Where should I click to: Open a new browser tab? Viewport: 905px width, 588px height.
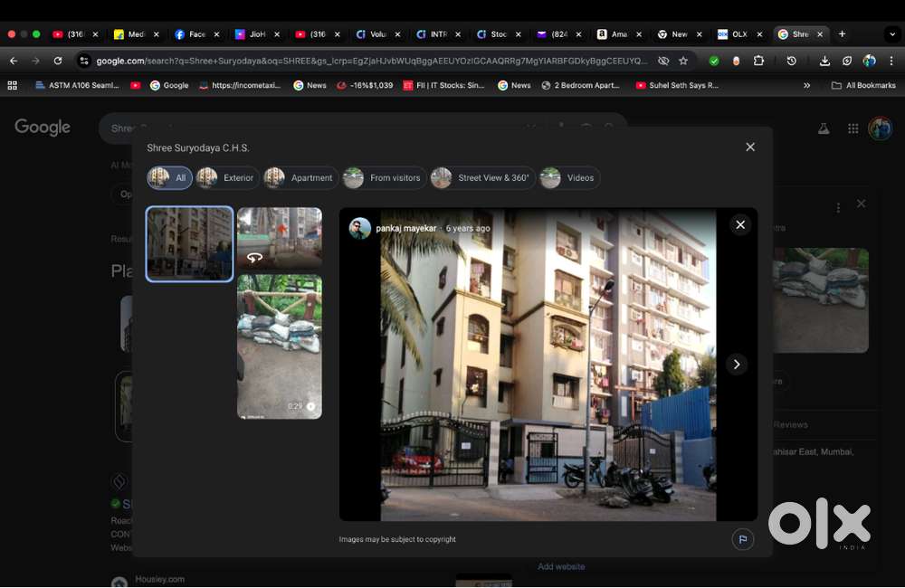pos(842,34)
